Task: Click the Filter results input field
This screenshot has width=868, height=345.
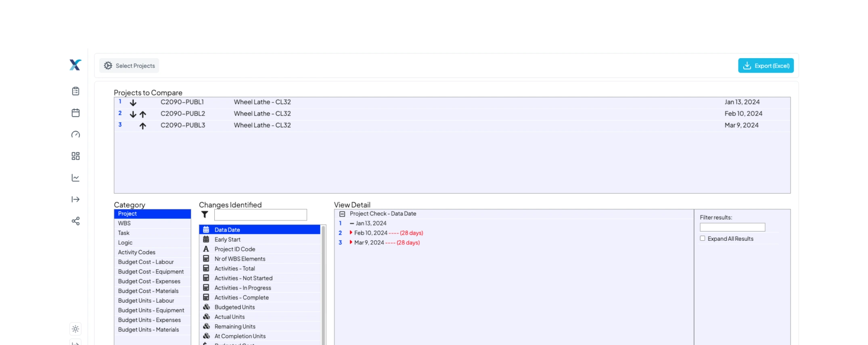Action: [x=732, y=227]
